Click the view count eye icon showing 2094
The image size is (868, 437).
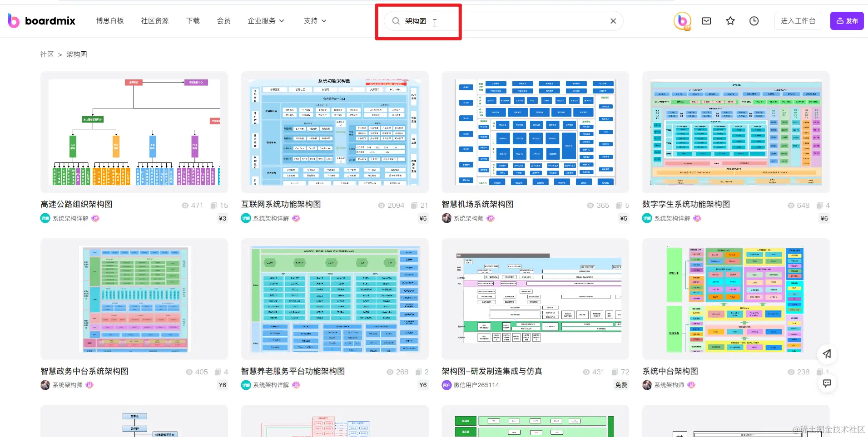click(382, 206)
